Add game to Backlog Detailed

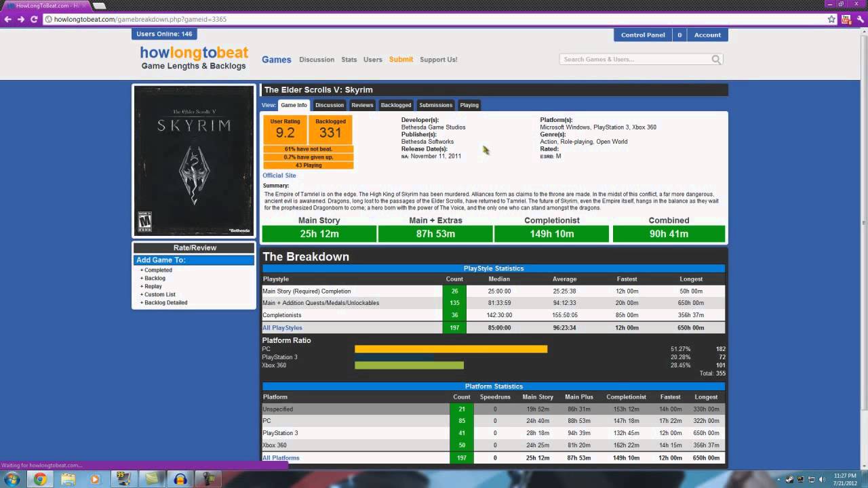[x=164, y=303]
